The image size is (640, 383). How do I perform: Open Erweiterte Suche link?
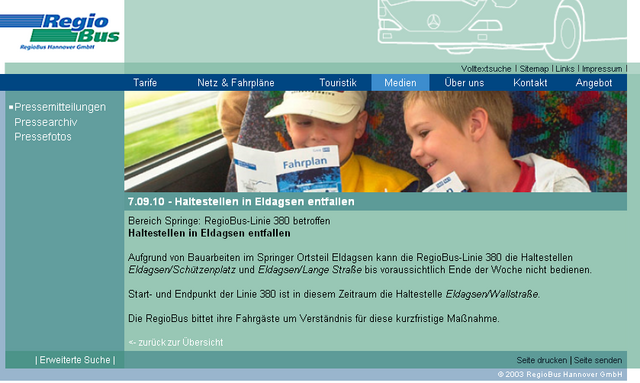(75, 360)
